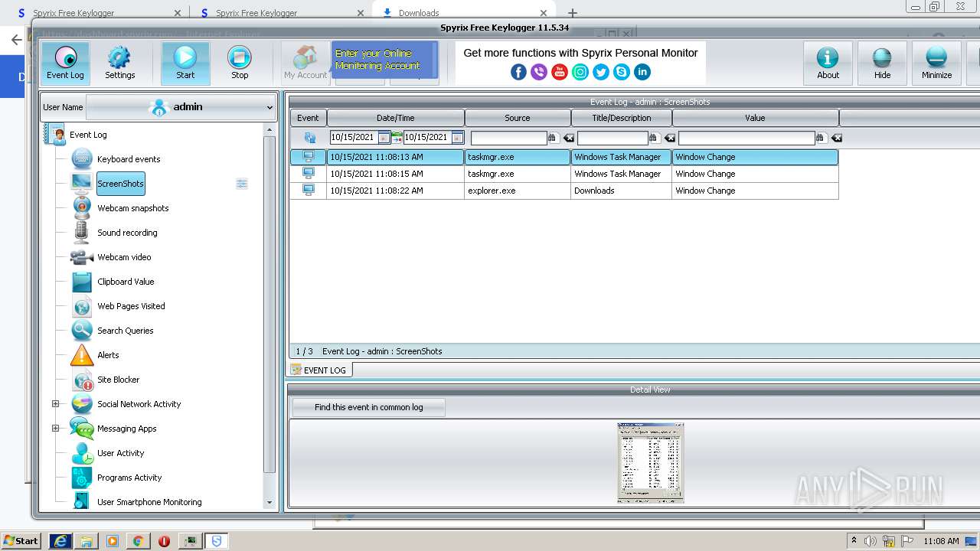Select Alerts in the tree

pos(108,355)
